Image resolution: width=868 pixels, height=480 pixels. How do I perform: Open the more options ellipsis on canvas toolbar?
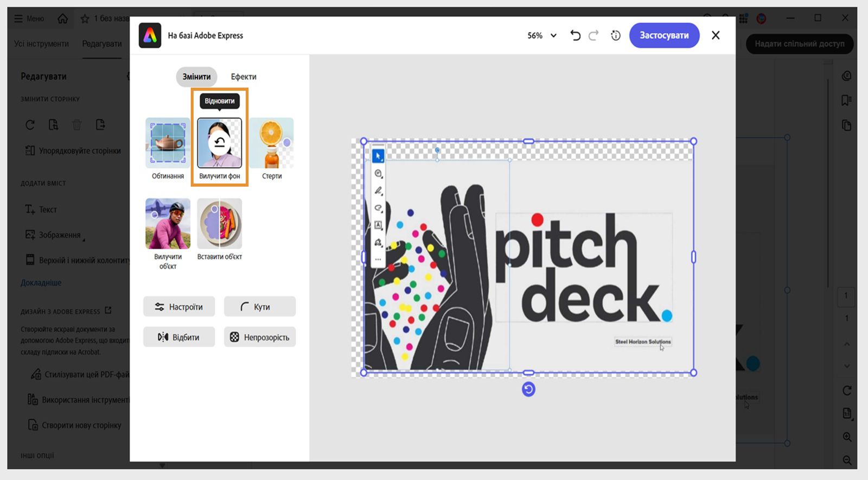tap(378, 260)
